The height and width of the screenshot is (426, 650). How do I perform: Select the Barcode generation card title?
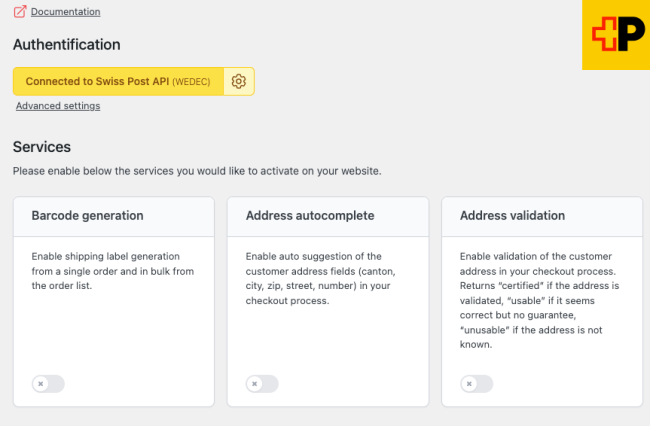coord(87,216)
